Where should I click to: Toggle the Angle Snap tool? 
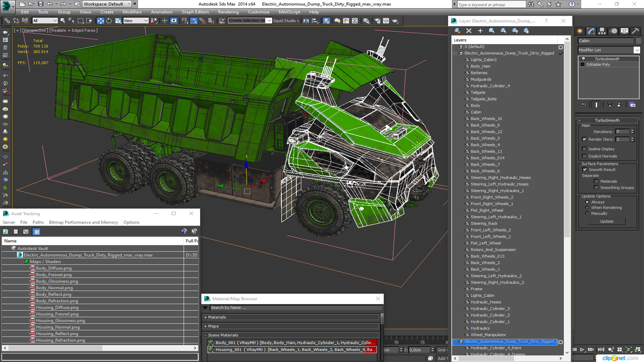pyautogui.click(x=194, y=21)
